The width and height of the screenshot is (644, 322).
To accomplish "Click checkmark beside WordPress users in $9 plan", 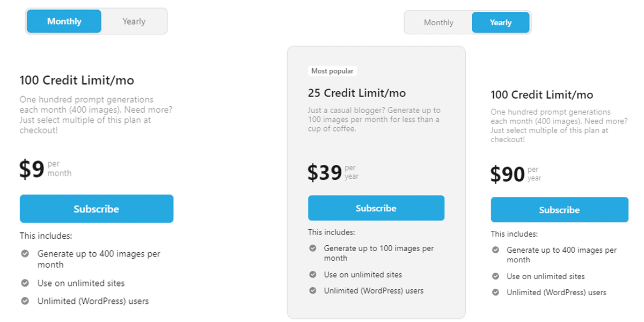I will (x=25, y=301).
